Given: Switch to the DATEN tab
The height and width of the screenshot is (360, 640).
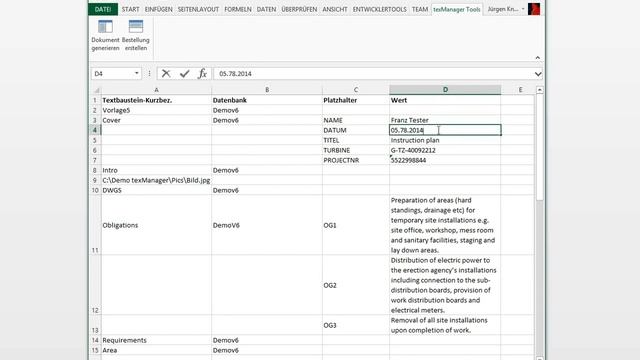Looking at the screenshot, I should pos(266,9).
